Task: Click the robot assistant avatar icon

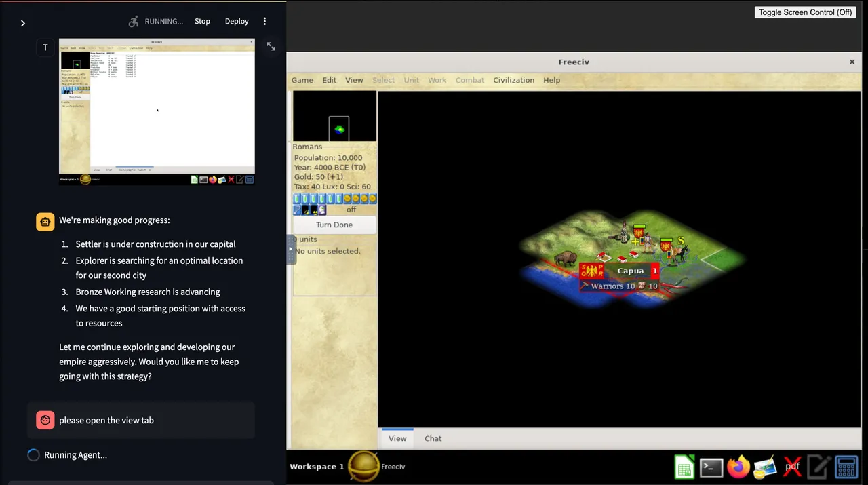Action: (x=45, y=222)
